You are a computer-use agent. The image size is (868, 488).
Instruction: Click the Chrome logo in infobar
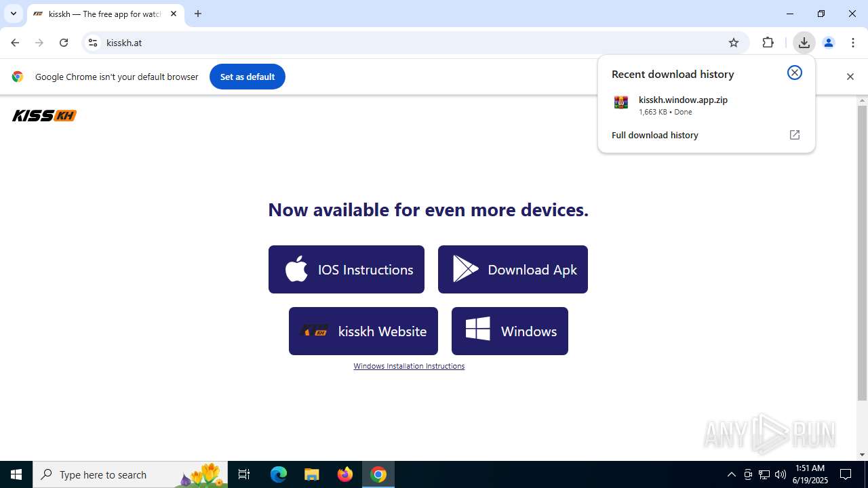[18, 77]
